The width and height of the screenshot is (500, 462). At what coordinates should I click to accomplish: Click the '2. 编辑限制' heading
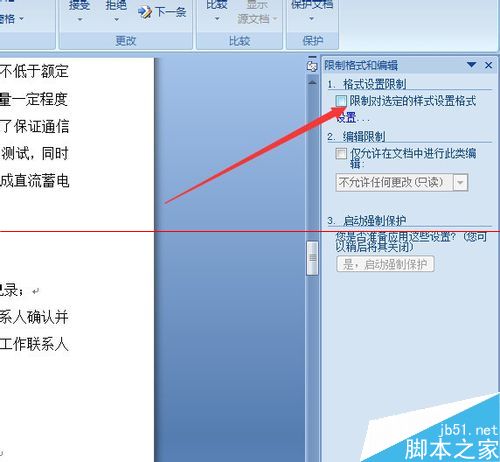coord(356,137)
